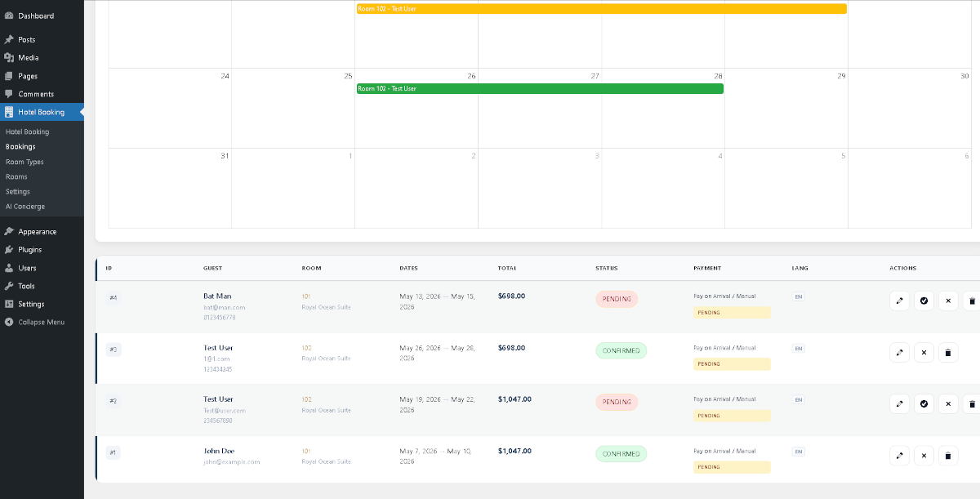Click room 101 link in Bat Man row
The image size is (980, 499).
coord(306,296)
